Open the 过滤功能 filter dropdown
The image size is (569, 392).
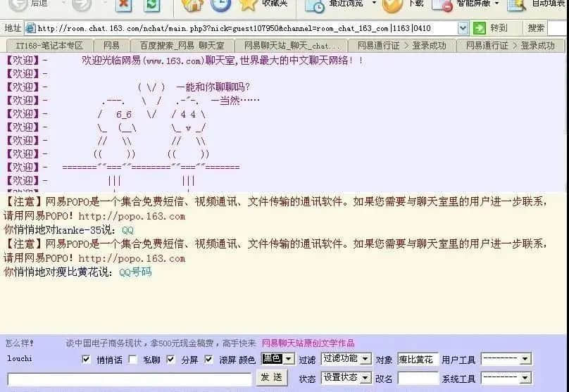click(345, 359)
